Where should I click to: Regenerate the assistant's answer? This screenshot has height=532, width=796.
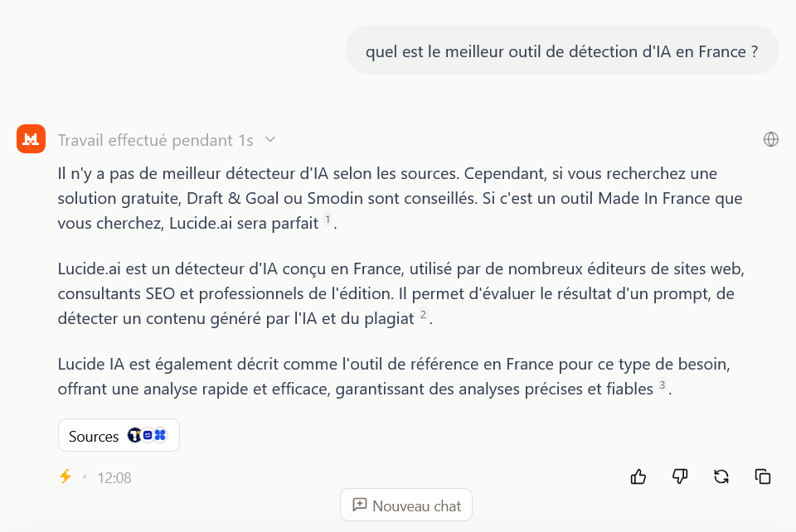point(721,476)
